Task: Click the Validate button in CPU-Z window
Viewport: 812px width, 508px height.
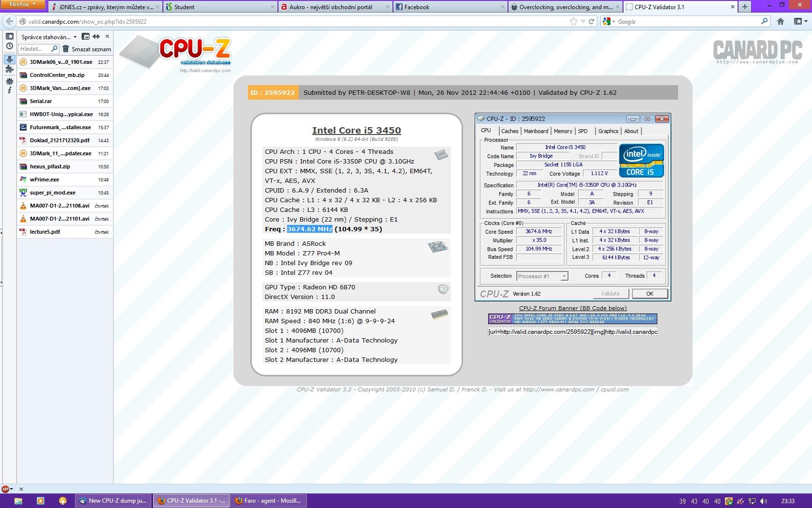Action: click(x=610, y=294)
